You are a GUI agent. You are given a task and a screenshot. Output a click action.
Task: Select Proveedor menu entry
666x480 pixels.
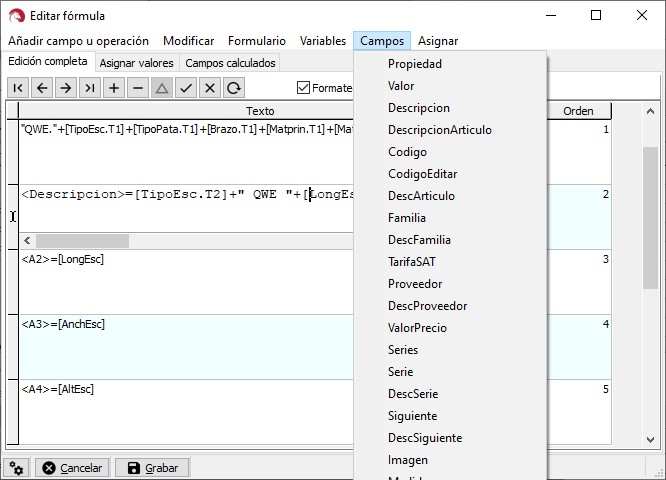(x=450, y=284)
